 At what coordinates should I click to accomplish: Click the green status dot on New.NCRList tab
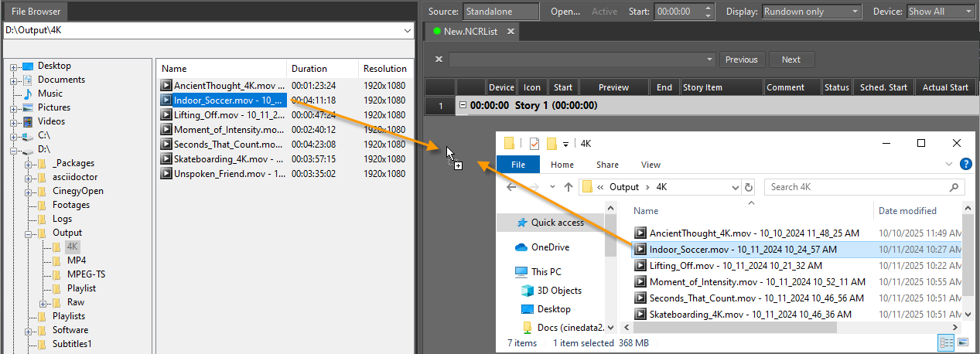point(437,32)
